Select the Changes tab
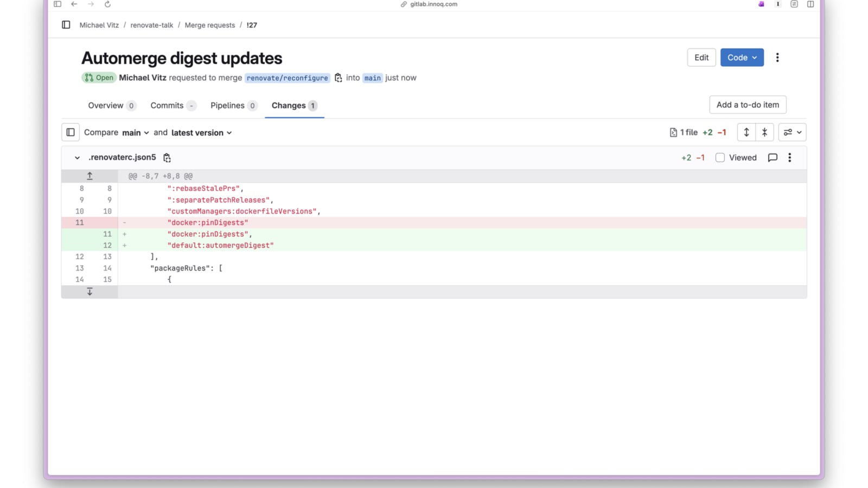The height and width of the screenshot is (488, 868). coord(295,106)
